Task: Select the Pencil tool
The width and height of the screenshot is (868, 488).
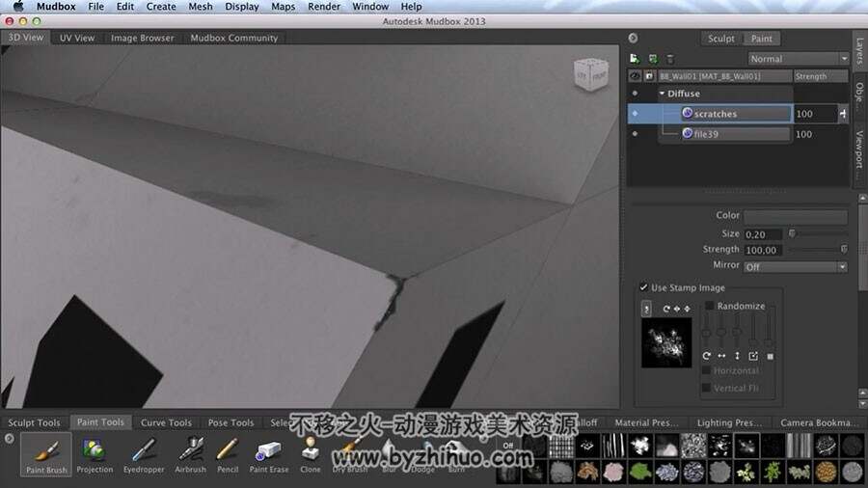Action: click(x=228, y=455)
